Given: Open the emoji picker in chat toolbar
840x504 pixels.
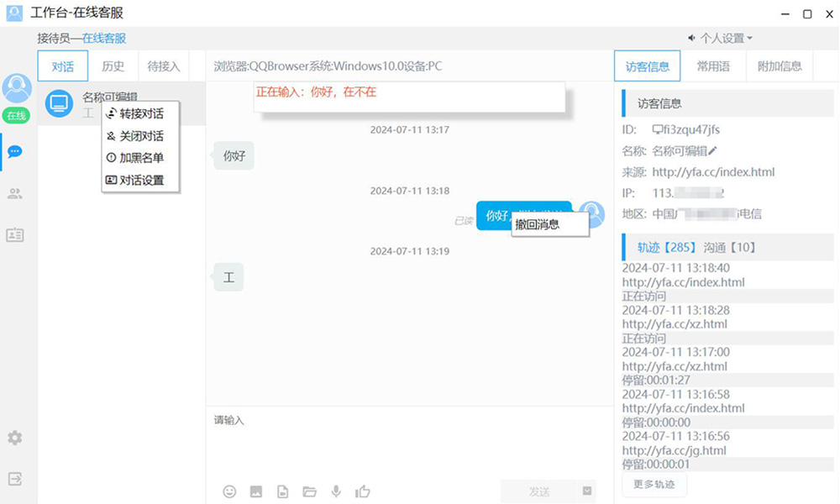Looking at the screenshot, I should 229,491.
